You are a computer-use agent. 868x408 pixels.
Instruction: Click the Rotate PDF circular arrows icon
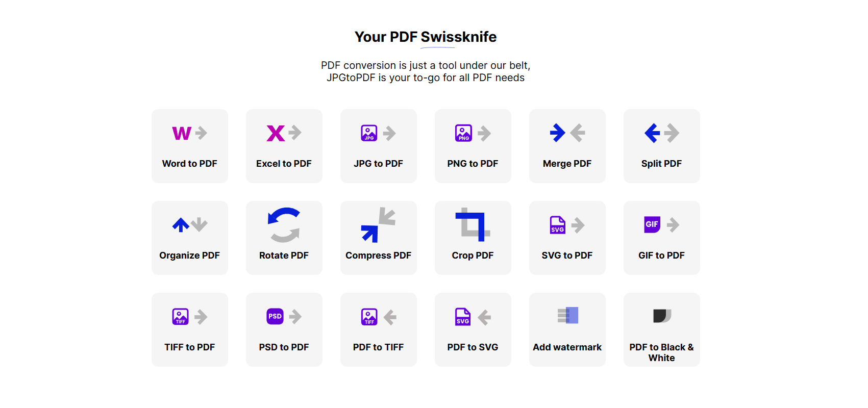pyautogui.click(x=284, y=225)
